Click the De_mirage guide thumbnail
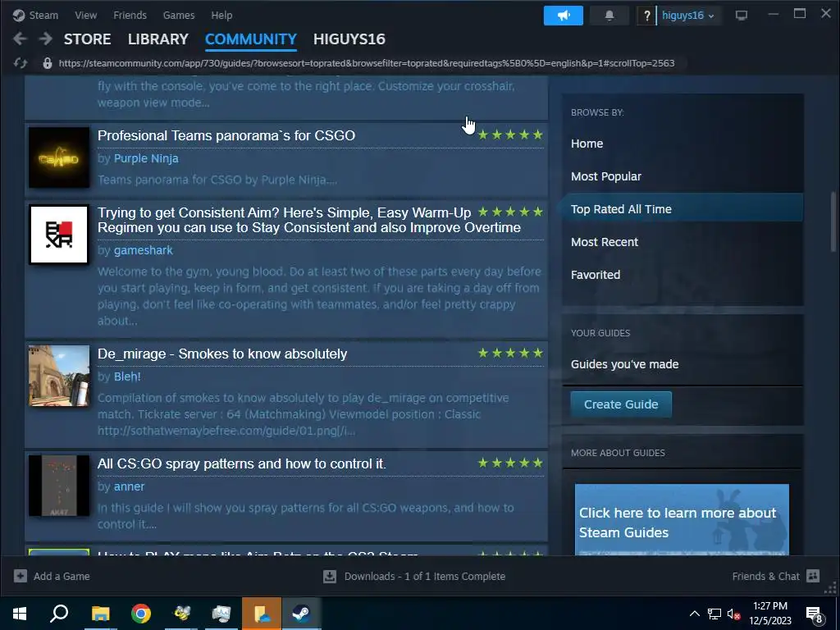 point(59,376)
